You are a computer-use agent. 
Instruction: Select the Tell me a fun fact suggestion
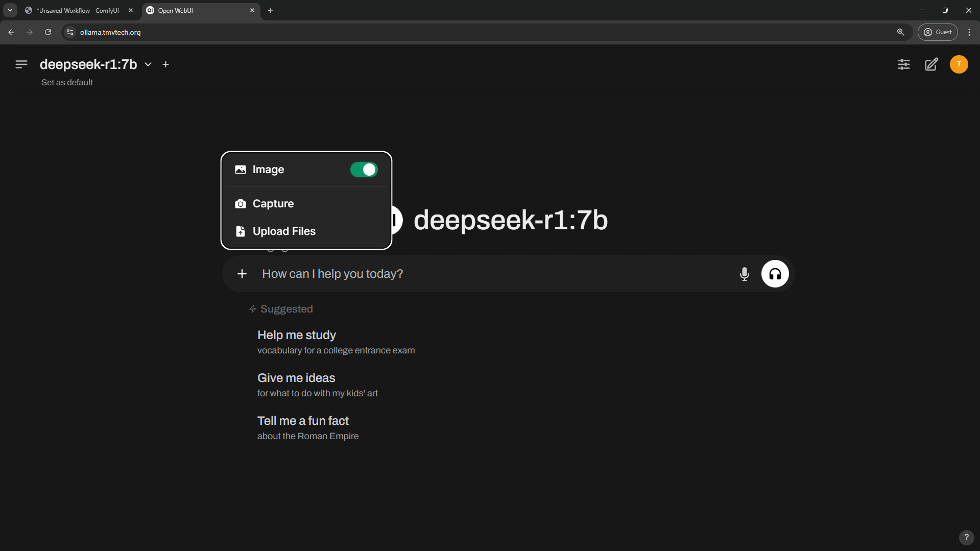pos(303,420)
